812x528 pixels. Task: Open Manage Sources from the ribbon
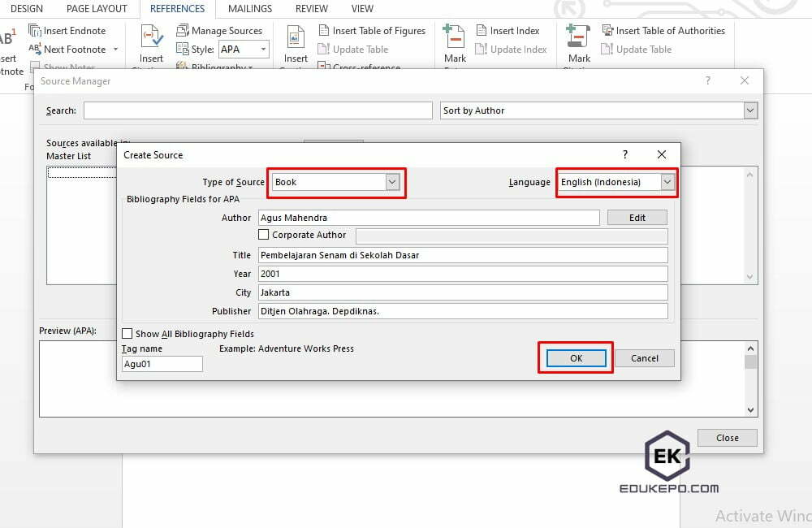[x=221, y=30]
